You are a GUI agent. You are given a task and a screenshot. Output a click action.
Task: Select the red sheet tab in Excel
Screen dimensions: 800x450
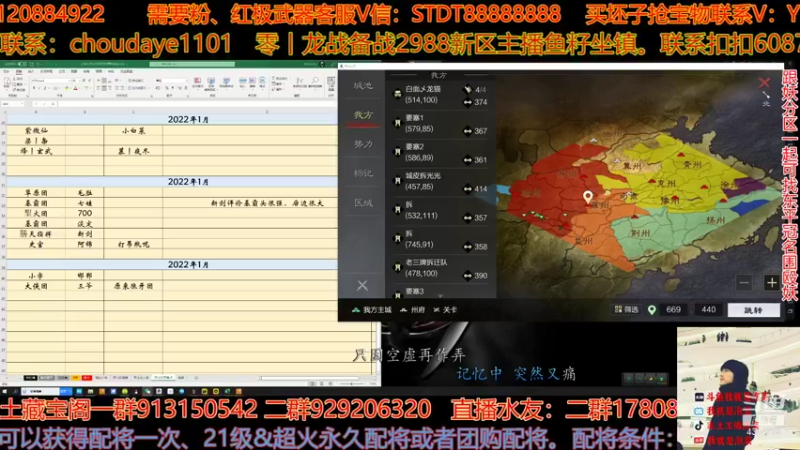coord(87,378)
